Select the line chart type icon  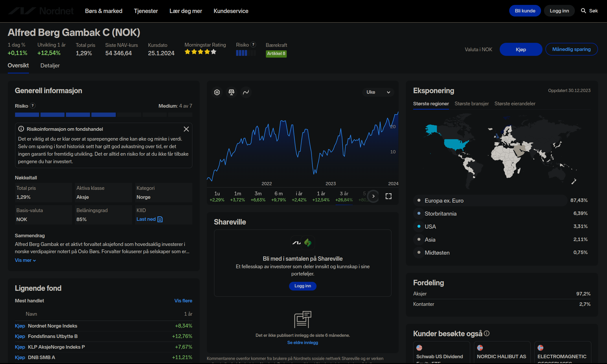point(246,92)
